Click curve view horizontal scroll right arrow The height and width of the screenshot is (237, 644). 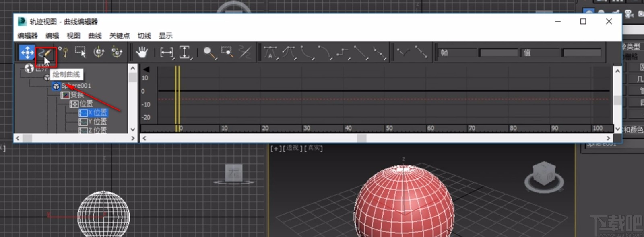609,138
